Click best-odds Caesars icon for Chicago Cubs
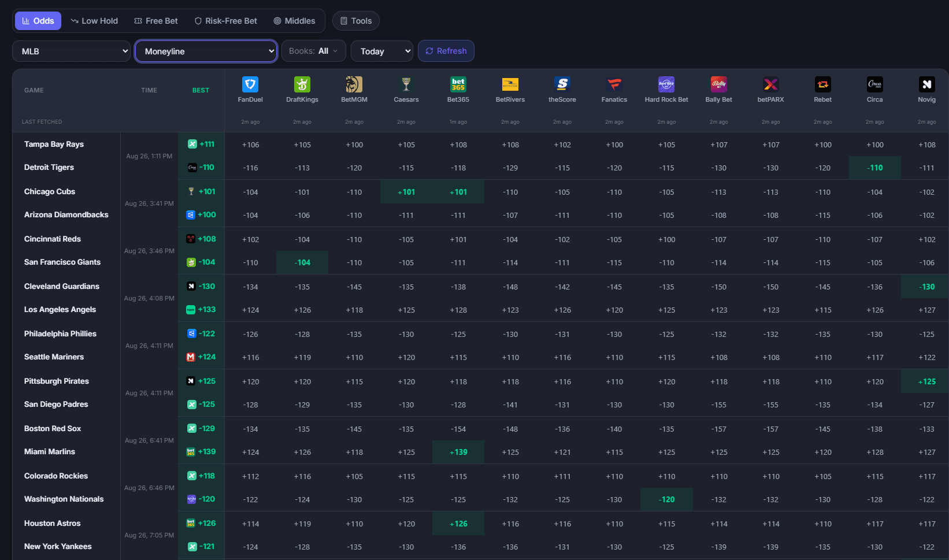The width and height of the screenshot is (949, 560). click(191, 191)
